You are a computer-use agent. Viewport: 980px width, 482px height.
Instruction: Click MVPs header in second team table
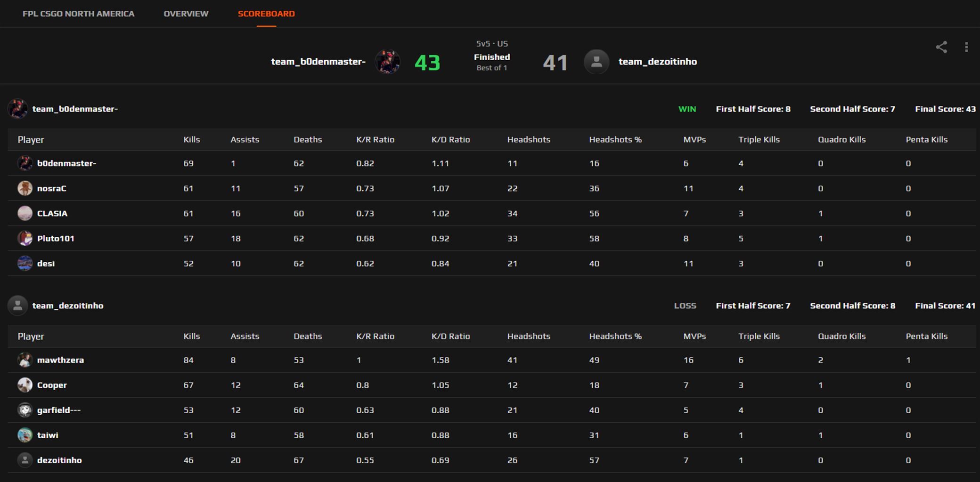(694, 336)
